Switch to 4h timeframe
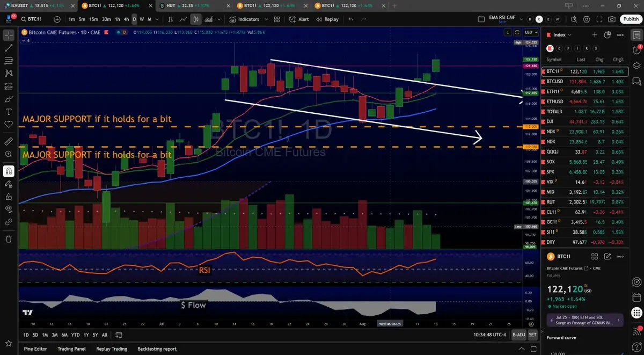644x355 pixels. click(126, 19)
